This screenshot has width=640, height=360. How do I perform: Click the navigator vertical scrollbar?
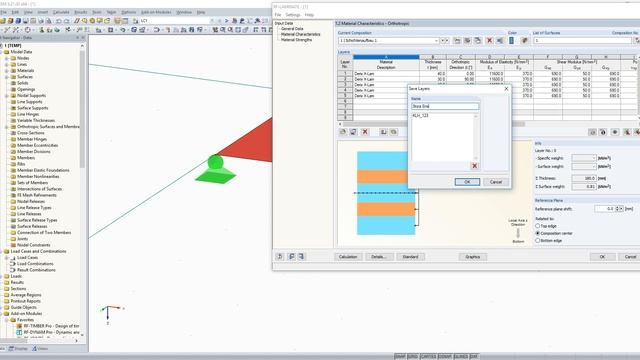tap(82, 109)
